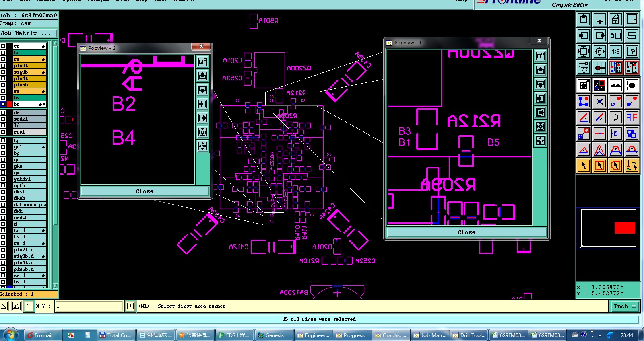Click the pan up arrow icon
The height and width of the screenshot is (341, 644).
click(x=584, y=19)
